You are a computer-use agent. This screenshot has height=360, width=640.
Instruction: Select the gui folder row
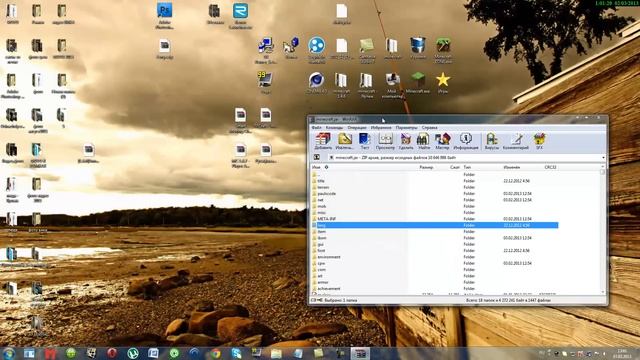[x=435, y=244]
